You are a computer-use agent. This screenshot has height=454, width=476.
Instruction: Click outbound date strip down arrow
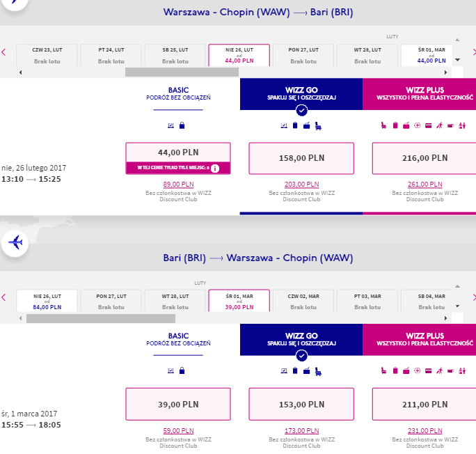click(x=457, y=60)
